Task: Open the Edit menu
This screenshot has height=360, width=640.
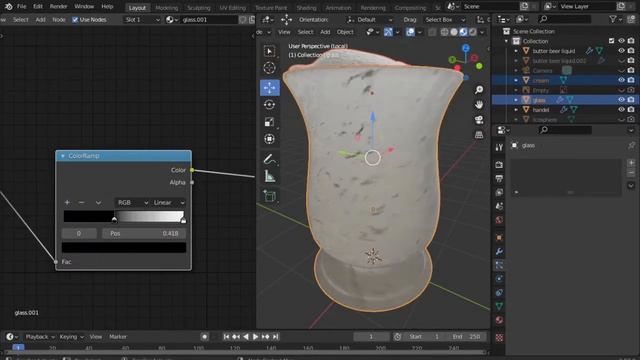Action: pos(38,7)
